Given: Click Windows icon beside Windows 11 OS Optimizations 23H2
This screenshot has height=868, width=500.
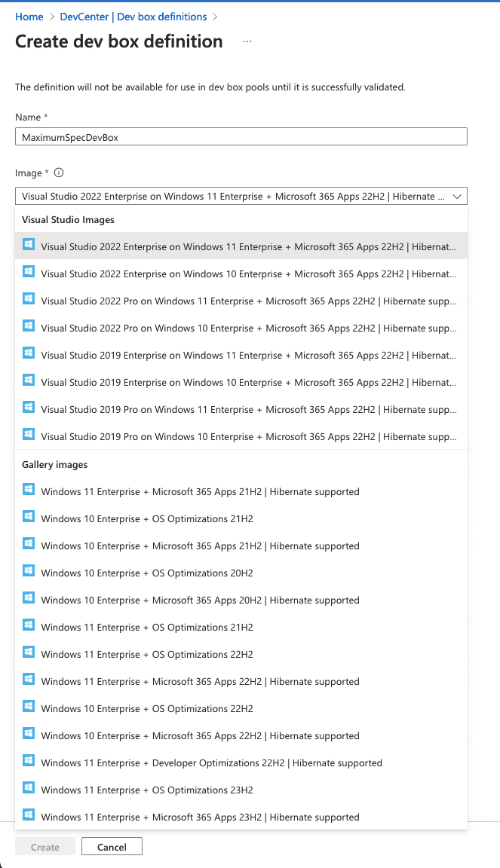Looking at the screenshot, I should pyautogui.click(x=29, y=790).
